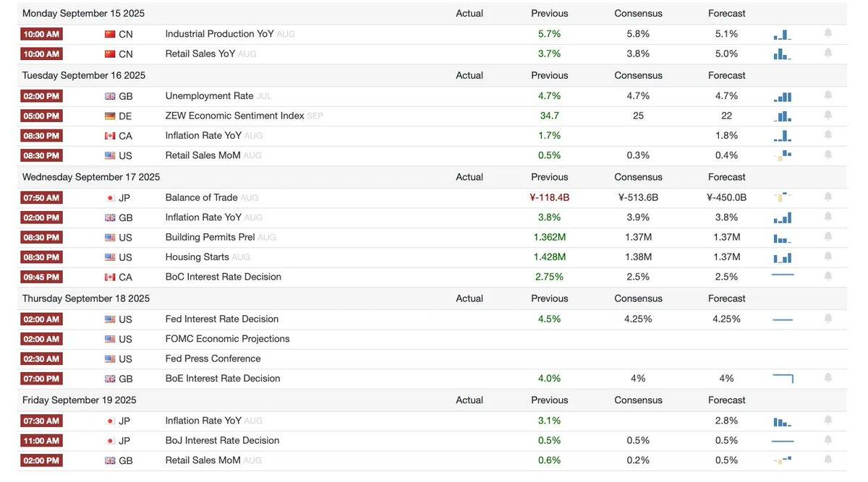This screenshot has height=482, width=868.
Task: Open mini chart for ZEW Economic Sentiment Index
Action: (783, 116)
